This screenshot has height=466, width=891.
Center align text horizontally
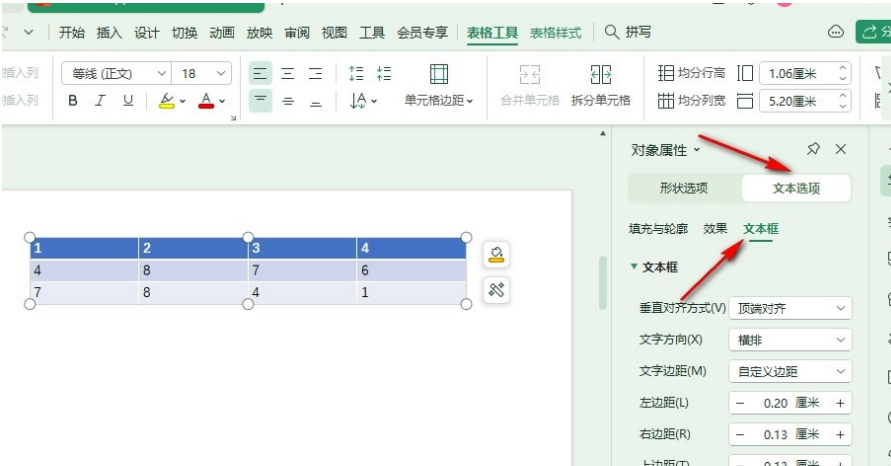288,73
